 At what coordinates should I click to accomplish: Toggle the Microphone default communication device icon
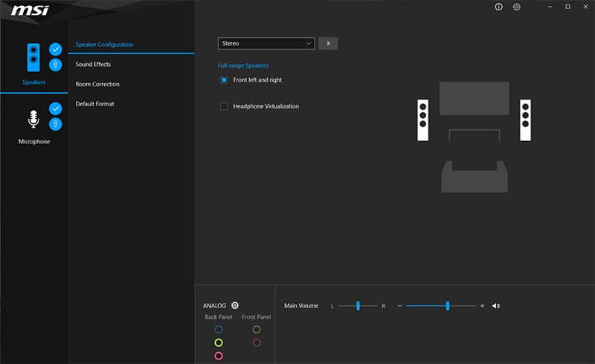click(55, 124)
